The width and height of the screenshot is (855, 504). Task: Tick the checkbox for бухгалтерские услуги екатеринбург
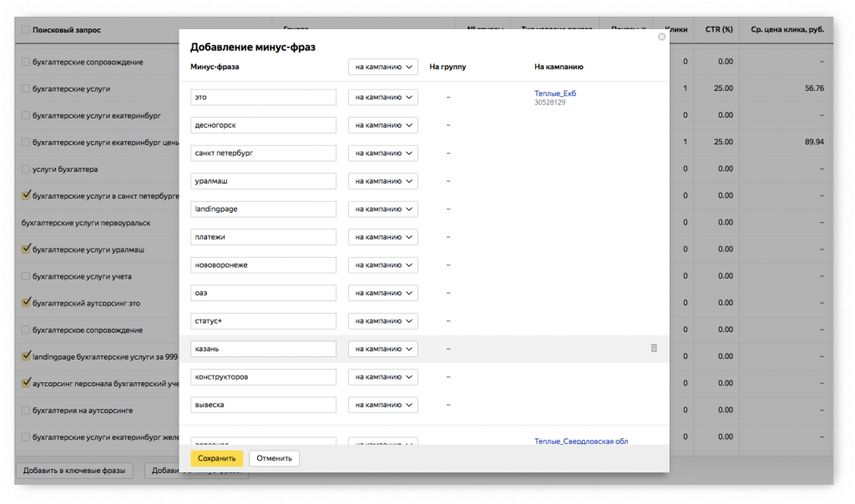tap(26, 115)
